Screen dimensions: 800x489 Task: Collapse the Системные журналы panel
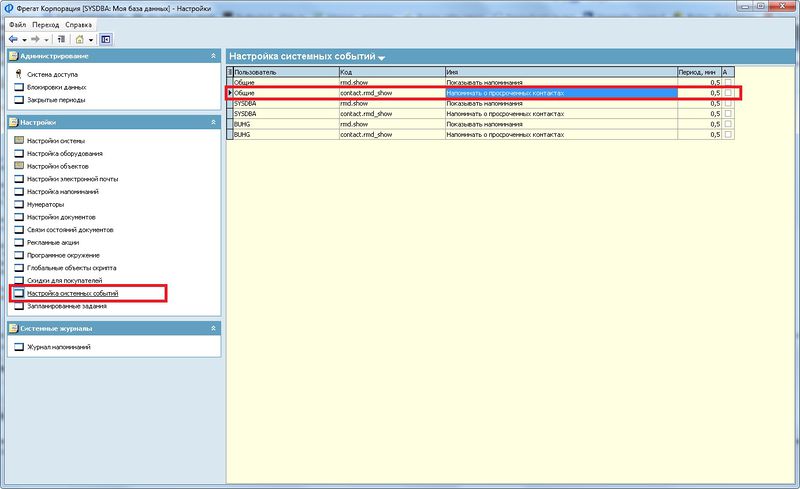tap(213, 328)
